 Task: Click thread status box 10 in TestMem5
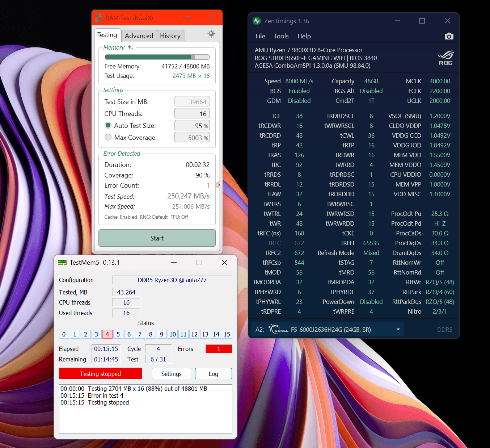(173, 334)
